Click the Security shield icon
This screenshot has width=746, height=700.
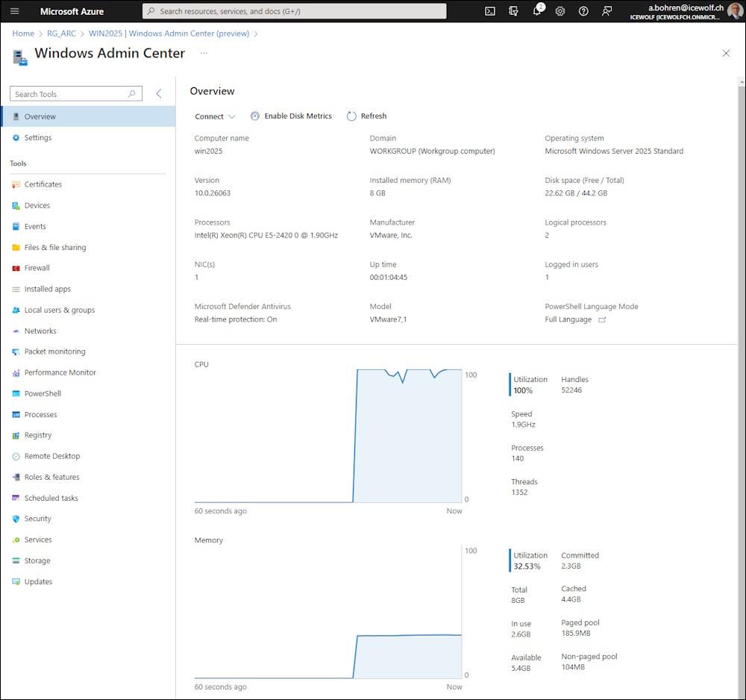coord(16,519)
